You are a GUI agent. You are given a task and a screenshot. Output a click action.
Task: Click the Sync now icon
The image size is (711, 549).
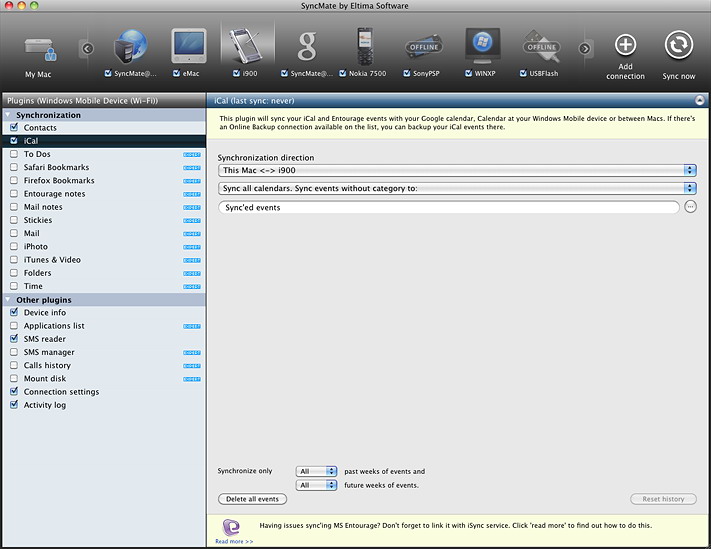(679, 45)
